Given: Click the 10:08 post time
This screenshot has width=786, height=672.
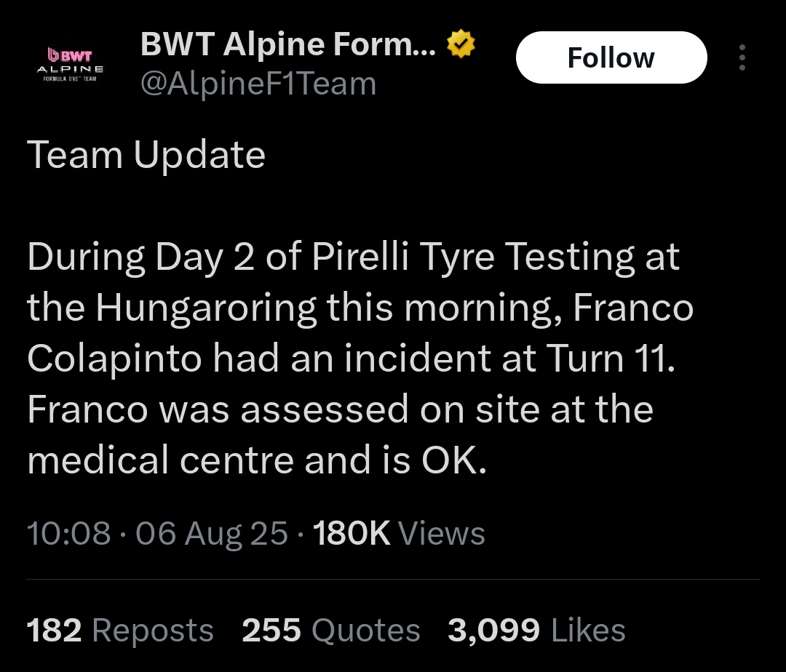Looking at the screenshot, I should coord(69,534).
